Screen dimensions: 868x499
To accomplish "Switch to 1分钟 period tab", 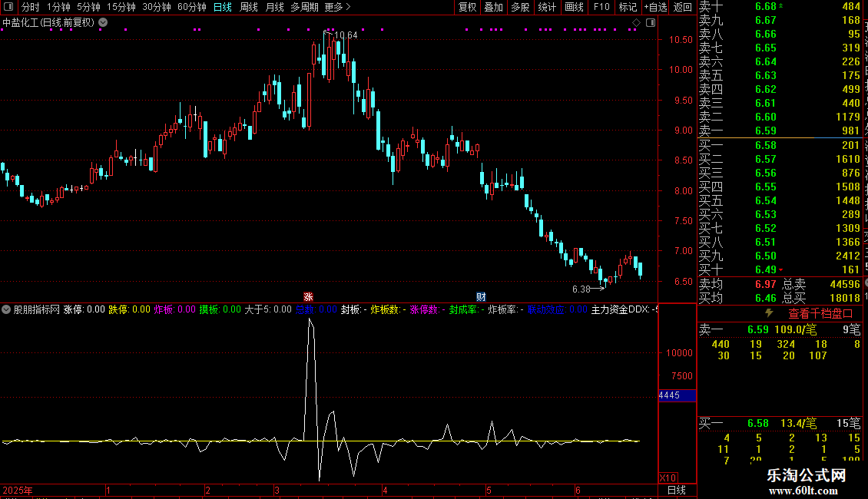I will coord(58,7).
